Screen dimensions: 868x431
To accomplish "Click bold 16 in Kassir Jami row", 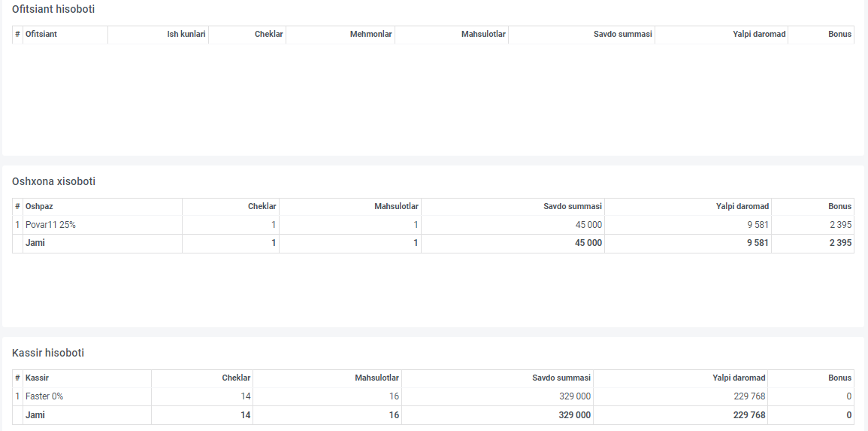I will tap(394, 415).
